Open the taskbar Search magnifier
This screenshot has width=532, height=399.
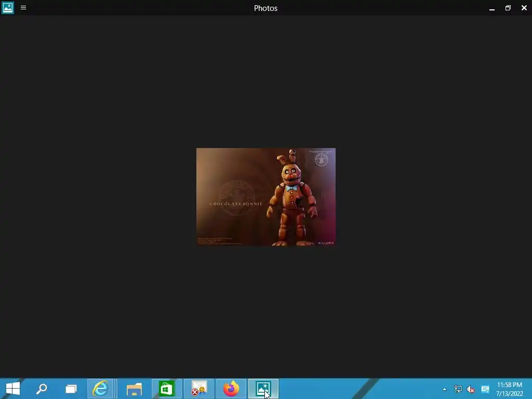pyautogui.click(x=42, y=389)
